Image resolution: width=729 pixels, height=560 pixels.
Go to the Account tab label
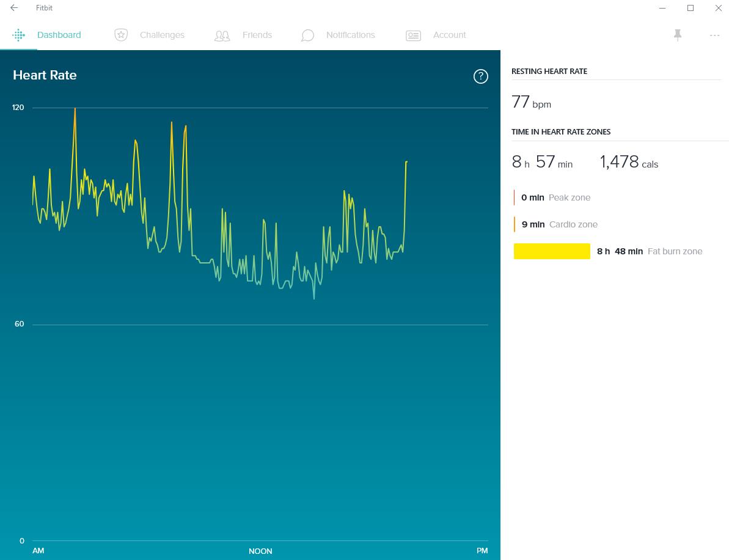point(449,35)
